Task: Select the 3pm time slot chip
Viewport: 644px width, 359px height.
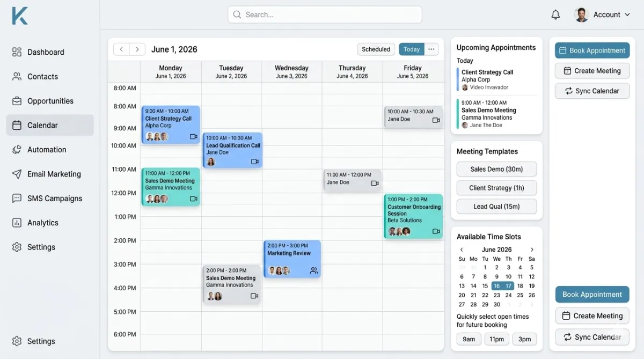Action: [x=524, y=339]
